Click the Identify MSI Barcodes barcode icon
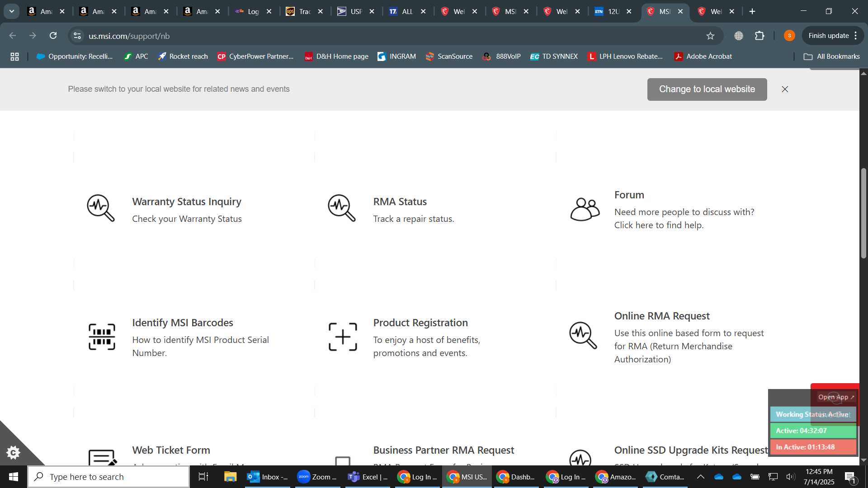The width and height of the screenshot is (868, 488). [x=102, y=337]
